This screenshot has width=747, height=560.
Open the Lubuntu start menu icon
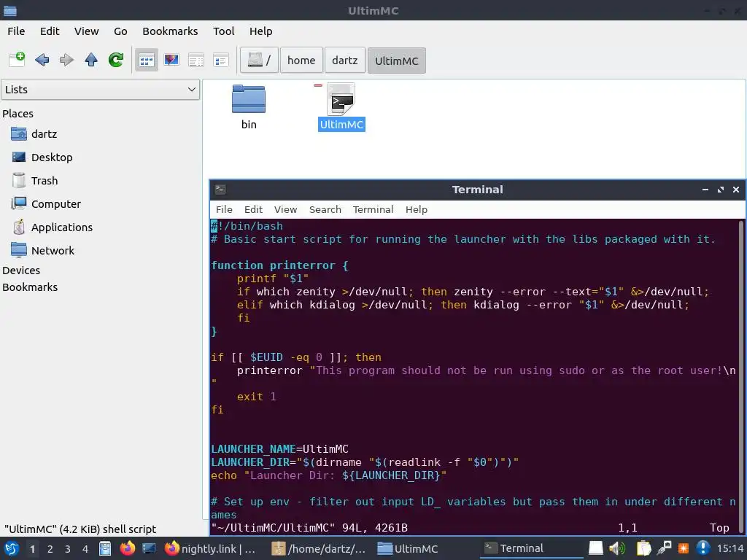[12, 548]
